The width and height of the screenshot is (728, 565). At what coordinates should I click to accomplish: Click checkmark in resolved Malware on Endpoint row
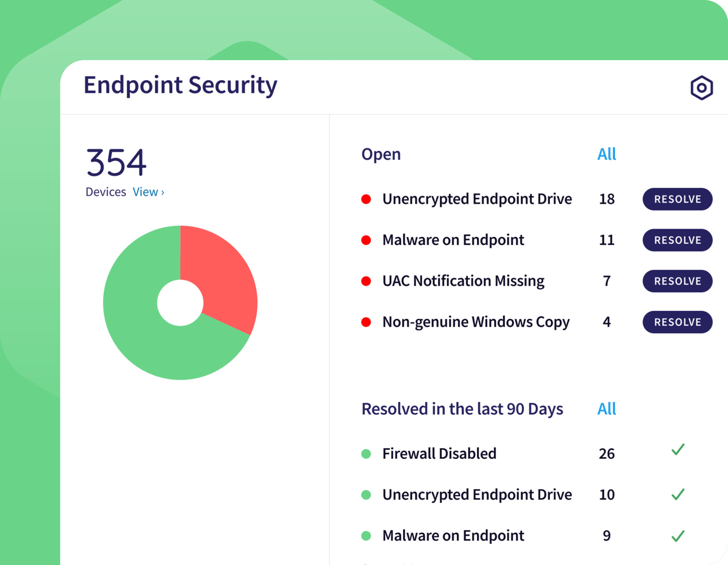click(x=678, y=536)
